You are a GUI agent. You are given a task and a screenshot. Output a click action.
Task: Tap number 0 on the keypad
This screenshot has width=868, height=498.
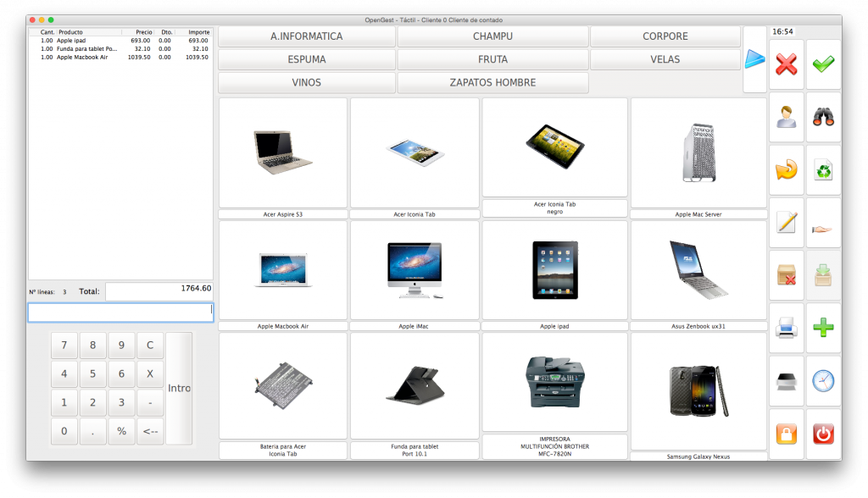64,432
